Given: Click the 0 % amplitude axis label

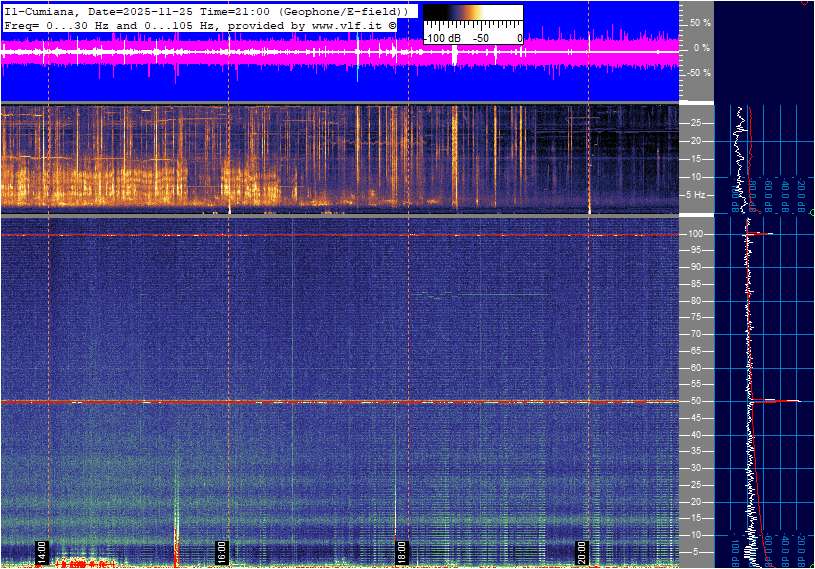Looking at the screenshot, I should click(x=701, y=47).
